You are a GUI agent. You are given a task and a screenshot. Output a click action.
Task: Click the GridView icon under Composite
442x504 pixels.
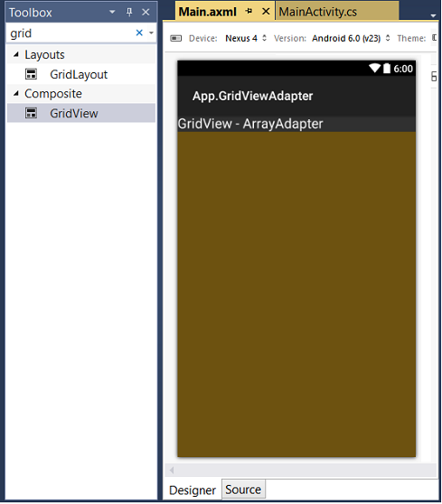tap(32, 113)
